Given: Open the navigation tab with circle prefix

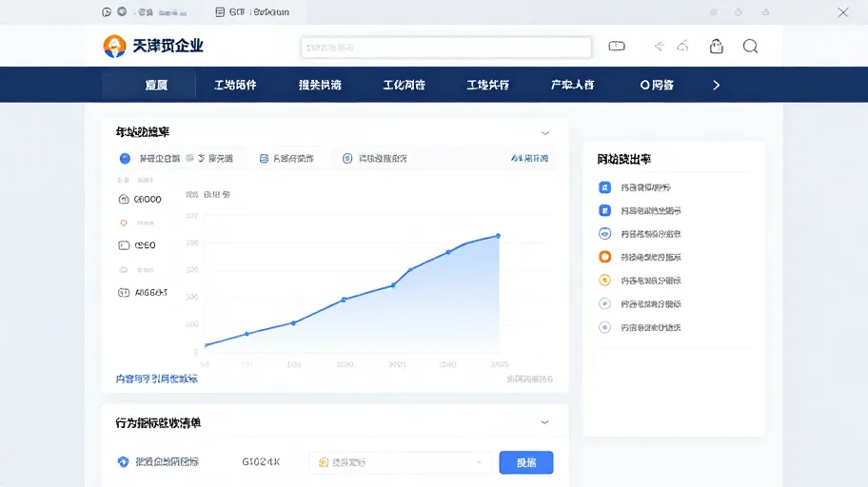Looking at the screenshot, I should click(657, 85).
